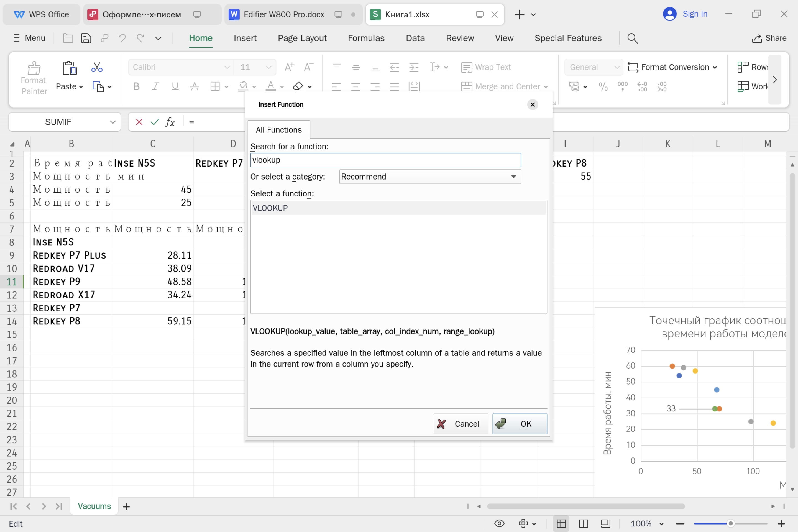Click the Search for a function field
798x532 pixels.
[x=385, y=160]
